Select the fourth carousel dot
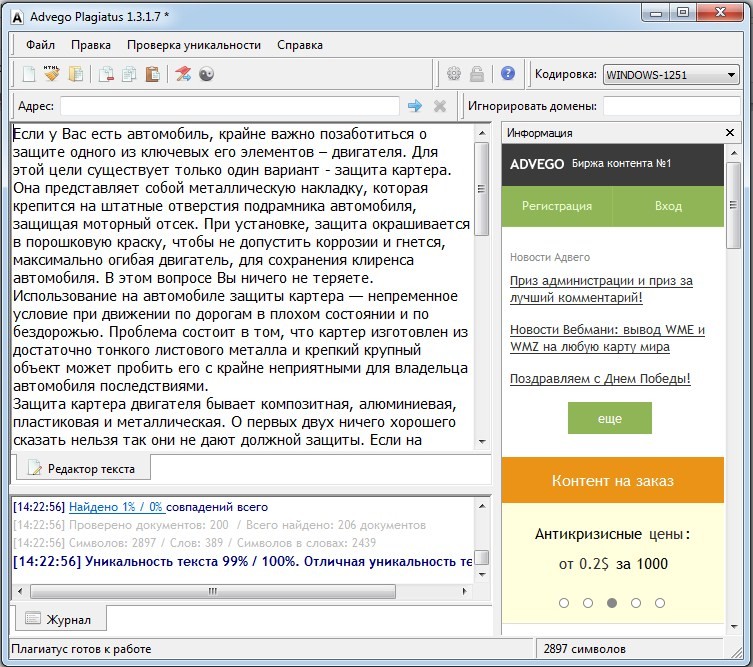 click(636, 603)
